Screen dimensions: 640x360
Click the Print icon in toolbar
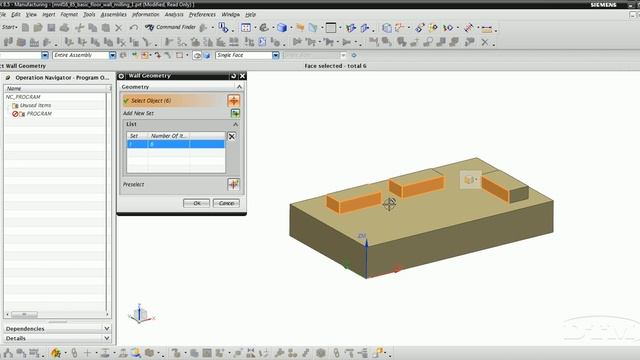point(64,27)
